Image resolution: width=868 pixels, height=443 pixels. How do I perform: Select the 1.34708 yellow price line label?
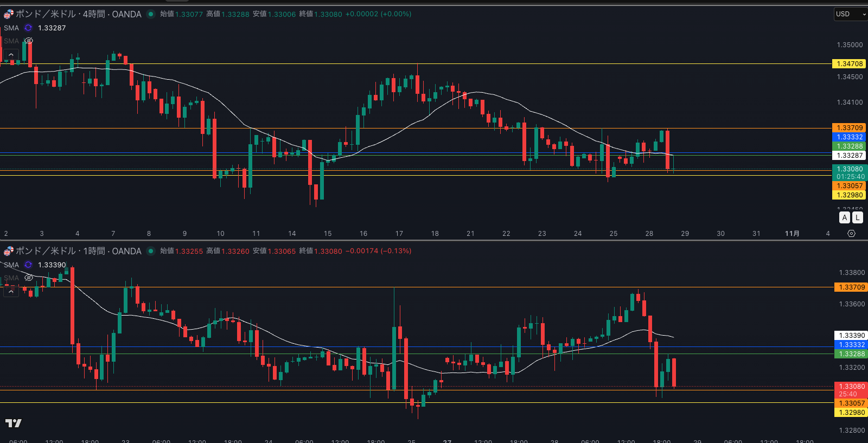tap(849, 64)
